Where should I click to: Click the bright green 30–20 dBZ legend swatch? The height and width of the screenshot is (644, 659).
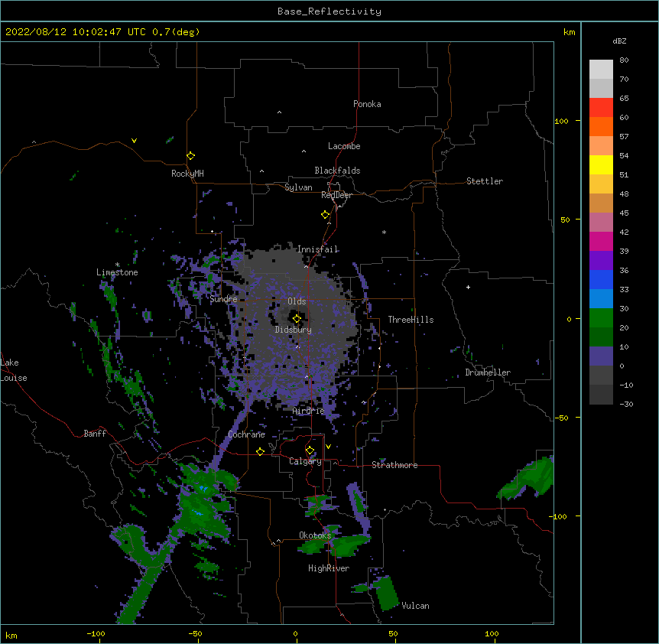(601, 318)
